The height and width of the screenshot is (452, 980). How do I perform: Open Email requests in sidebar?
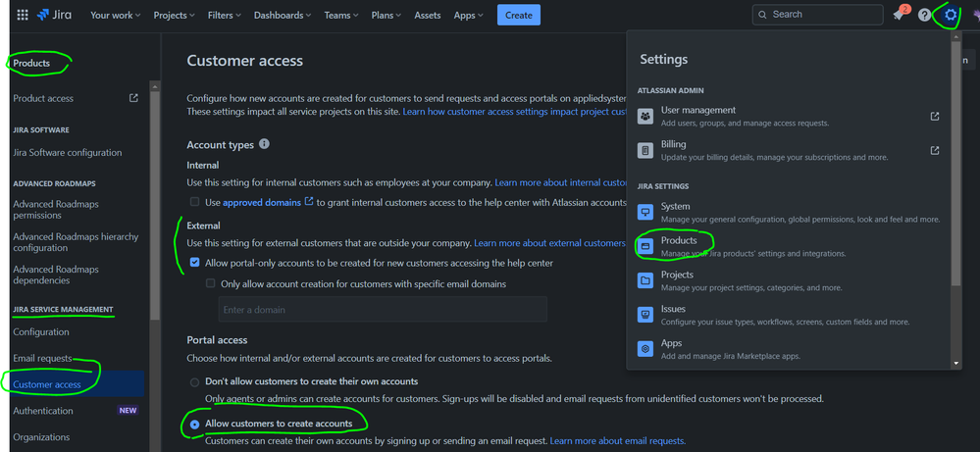point(42,358)
